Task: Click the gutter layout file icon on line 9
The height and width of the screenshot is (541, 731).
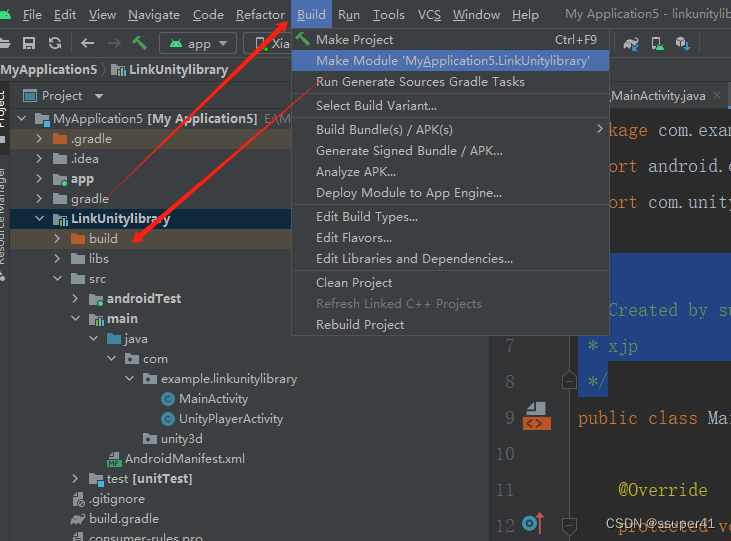Action: coord(537,416)
